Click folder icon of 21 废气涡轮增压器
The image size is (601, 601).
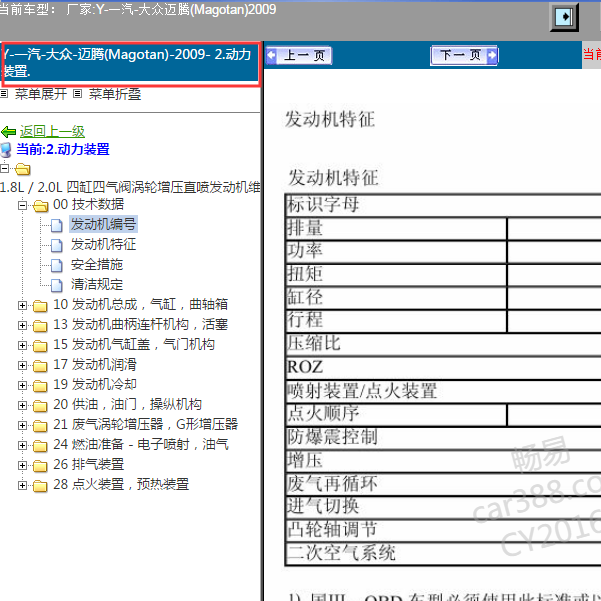point(40,426)
